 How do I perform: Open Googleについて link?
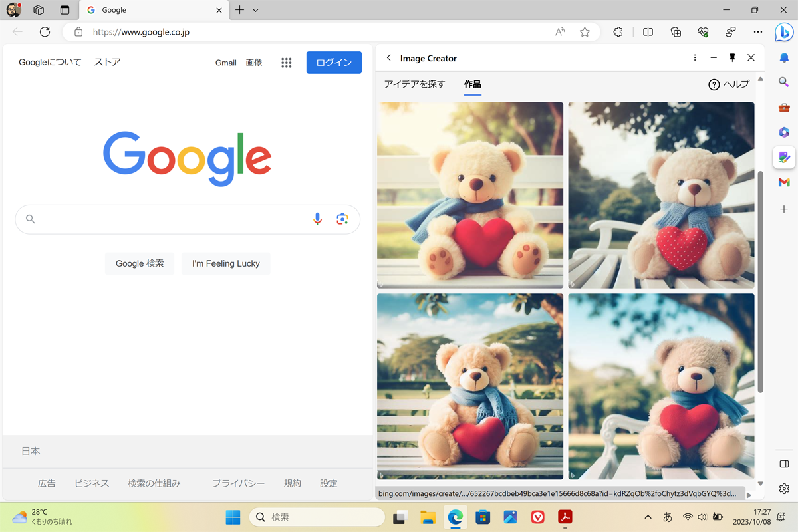(x=50, y=62)
